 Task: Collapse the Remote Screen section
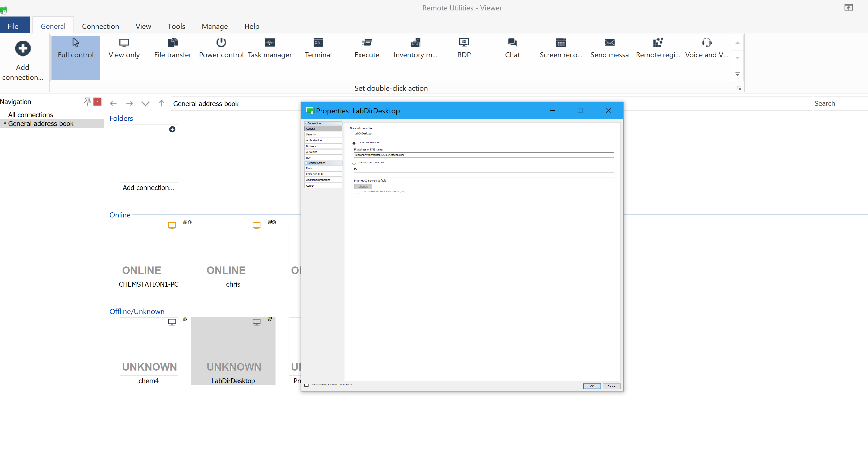(x=306, y=163)
